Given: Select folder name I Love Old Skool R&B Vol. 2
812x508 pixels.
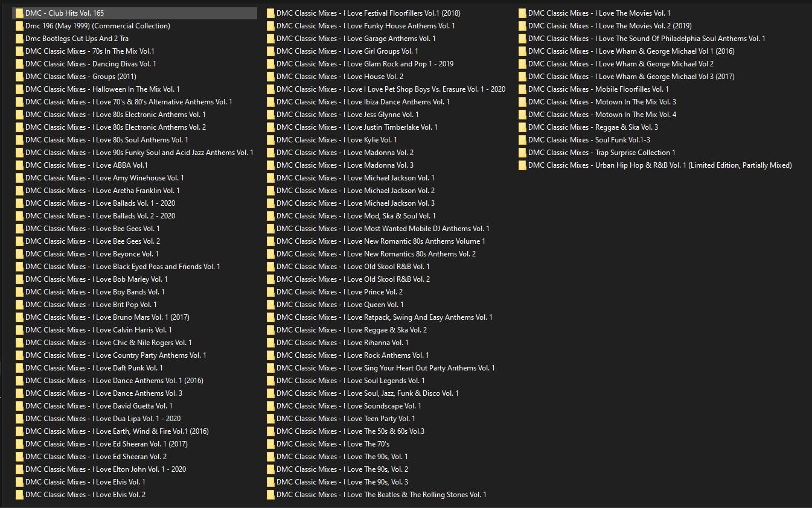Looking at the screenshot, I should tap(353, 279).
